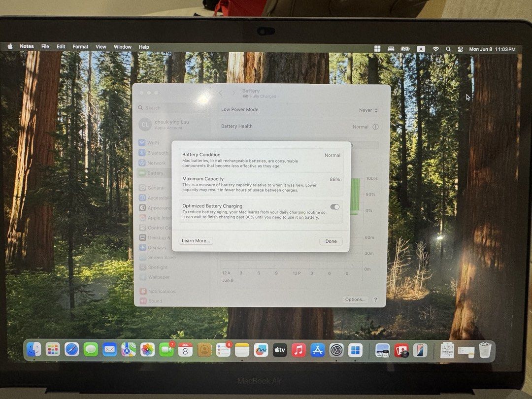Open the input source A menu
The image size is (532, 399).
point(421,49)
